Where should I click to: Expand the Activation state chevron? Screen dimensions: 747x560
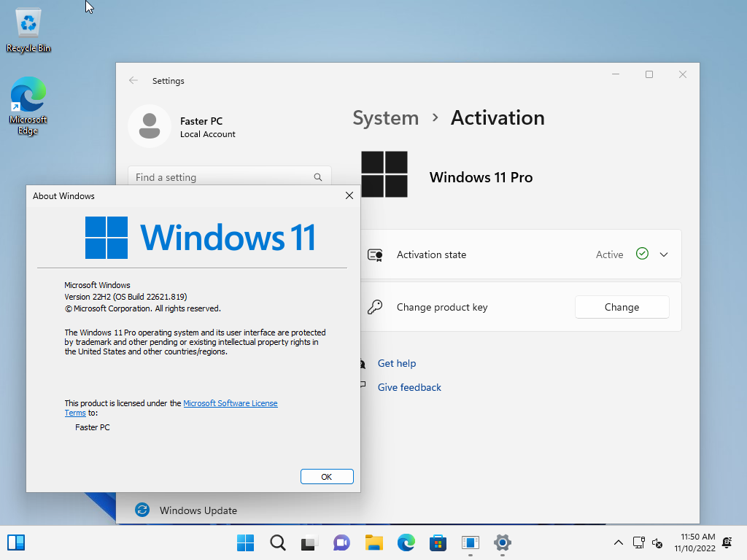[x=664, y=254]
